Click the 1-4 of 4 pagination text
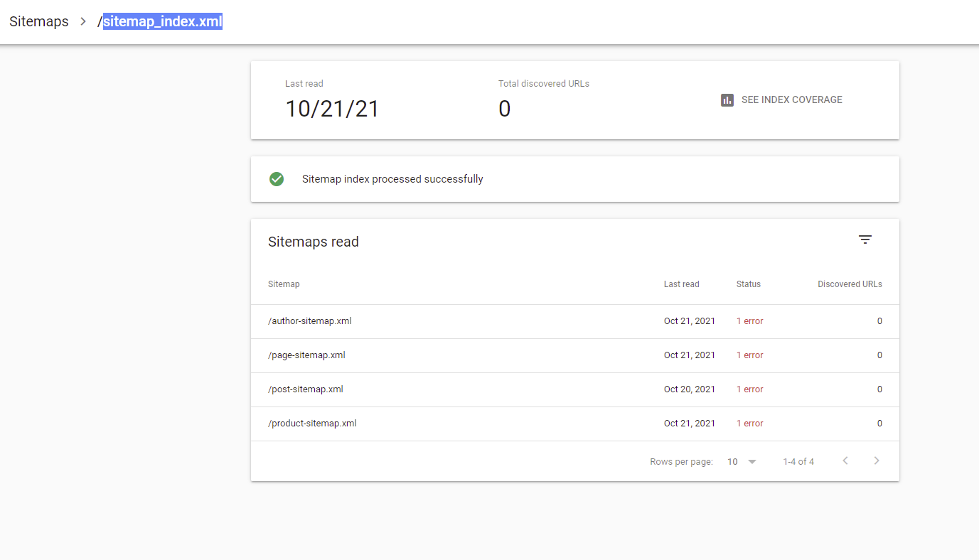Viewport: 979px width, 560px height. [x=798, y=462]
